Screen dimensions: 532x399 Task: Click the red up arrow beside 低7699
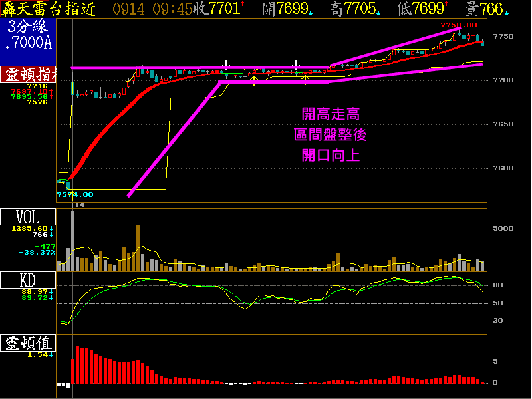[446, 5]
